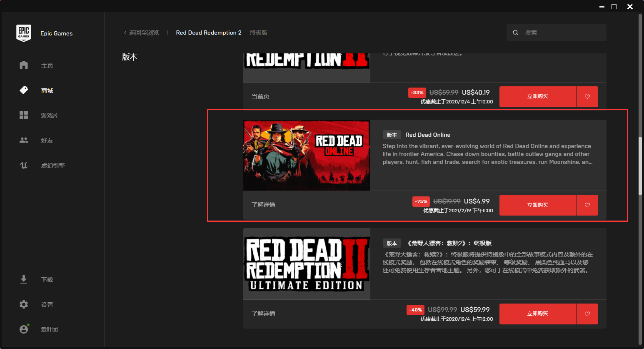
Task: Click 返回至浏览 to go back
Action: (144, 33)
